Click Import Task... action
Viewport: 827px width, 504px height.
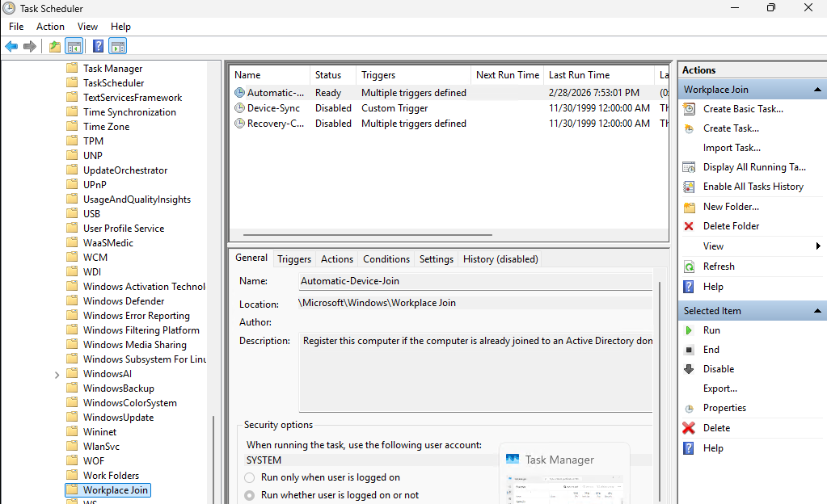732,148
